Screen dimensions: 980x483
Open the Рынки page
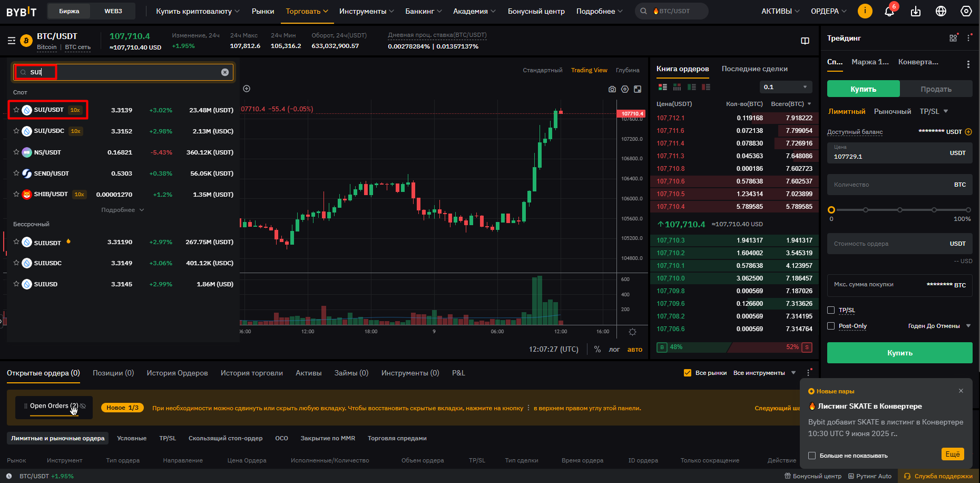tap(263, 11)
